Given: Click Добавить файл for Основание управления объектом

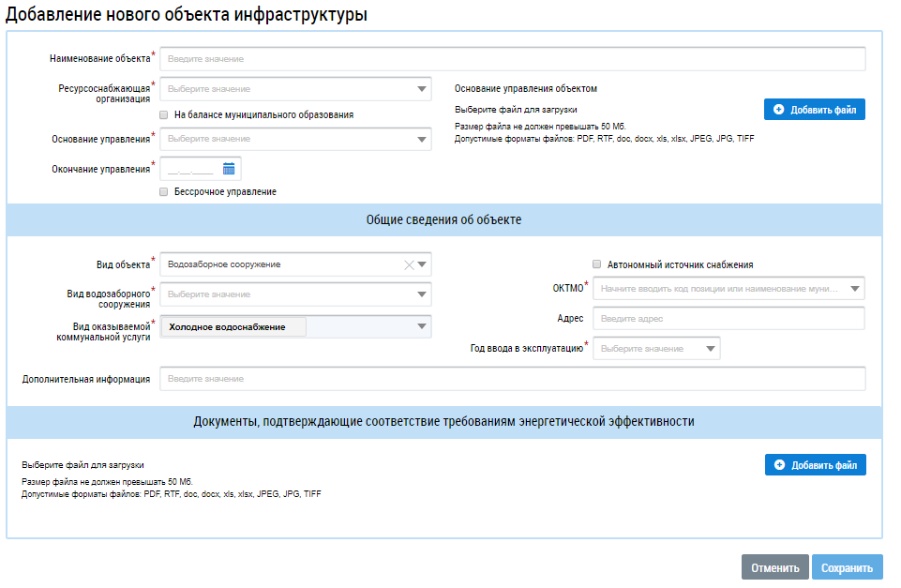Looking at the screenshot, I should tap(814, 110).
